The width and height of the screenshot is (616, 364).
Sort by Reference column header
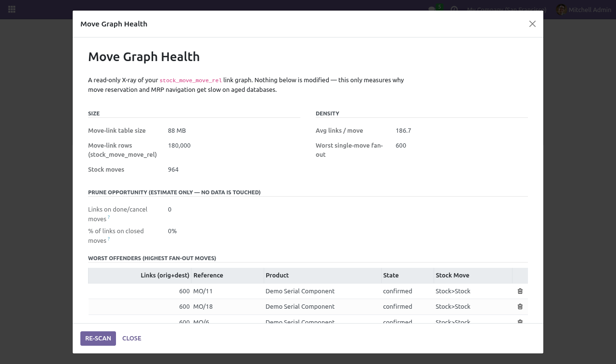pos(228,276)
